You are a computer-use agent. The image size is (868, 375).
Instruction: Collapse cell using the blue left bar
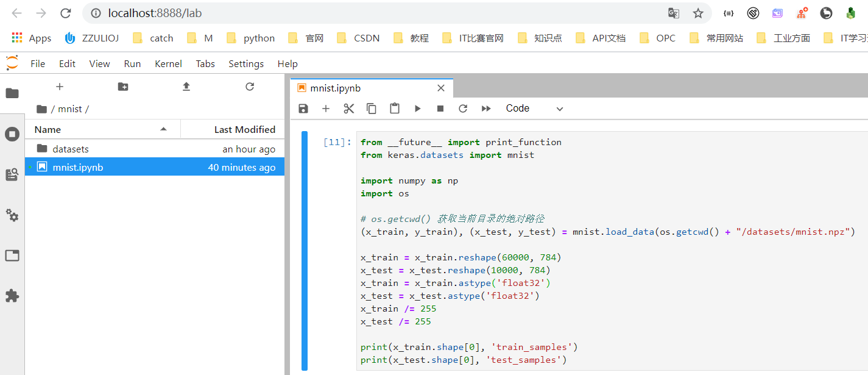305,251
